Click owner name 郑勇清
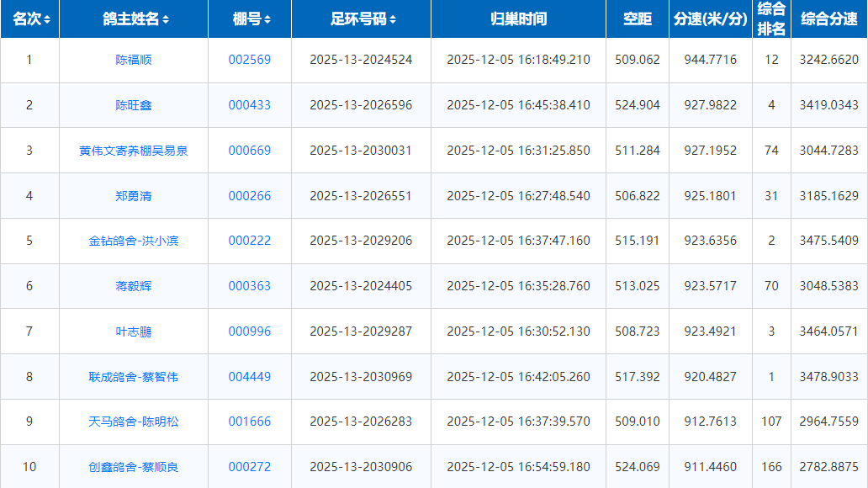The width and height of the screenshot is (868, 488). coord(134,196)
